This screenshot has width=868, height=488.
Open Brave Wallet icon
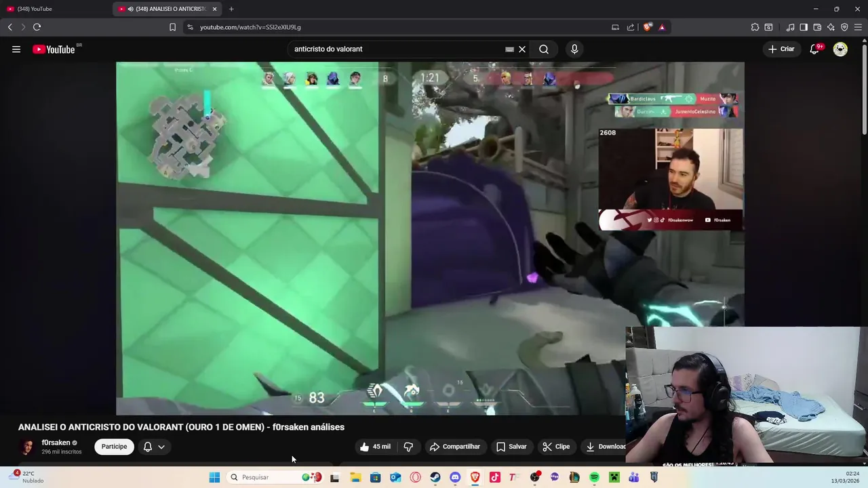coord(817,27)
